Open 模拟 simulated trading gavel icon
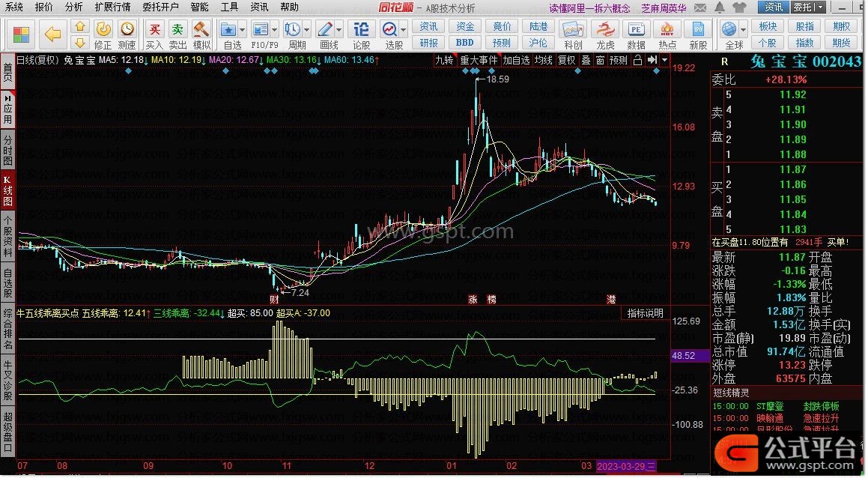This screenshot has width=868, height=478. tap(201, 35)
